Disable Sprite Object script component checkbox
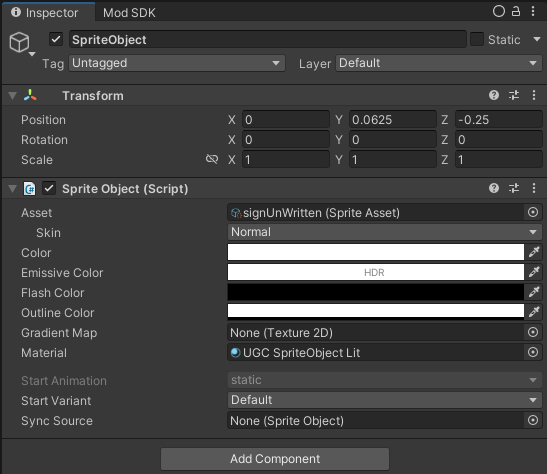Image resolution: width=547 pixels, height=474 pixels. tap(49, 188)
